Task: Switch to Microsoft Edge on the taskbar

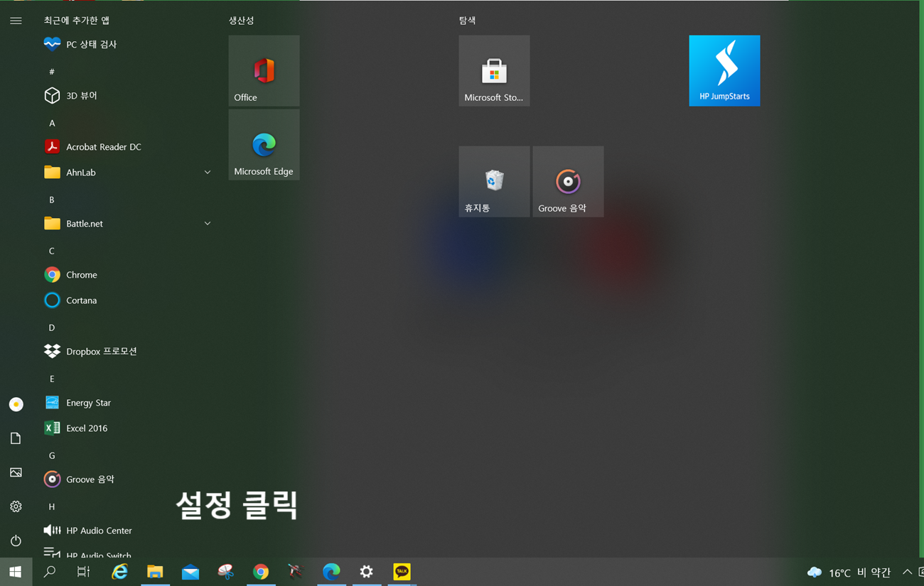Action: click(x=331, y=572)
